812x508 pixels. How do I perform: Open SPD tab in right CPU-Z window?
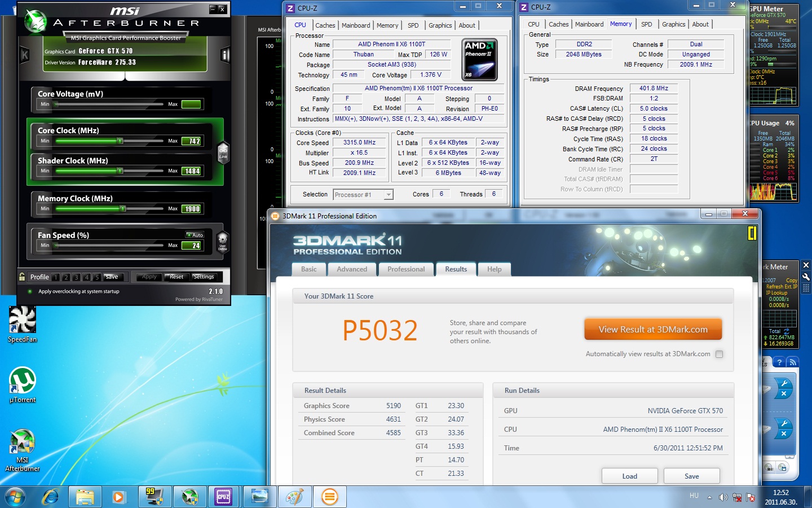[x=647, y=24]
